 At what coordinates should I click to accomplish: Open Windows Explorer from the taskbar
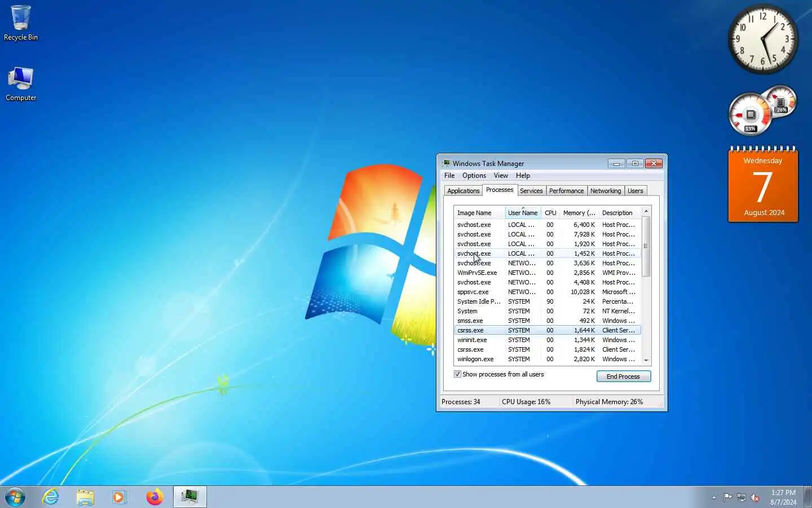tap(85, 497)
